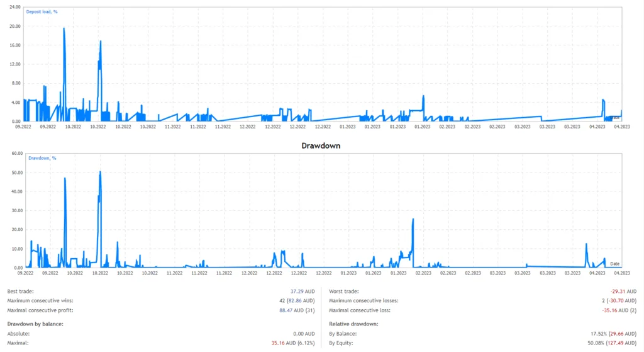Click the "Date" axis label in Drawdown chart
Screen dimensions: 644x352
tap(614, 263)
